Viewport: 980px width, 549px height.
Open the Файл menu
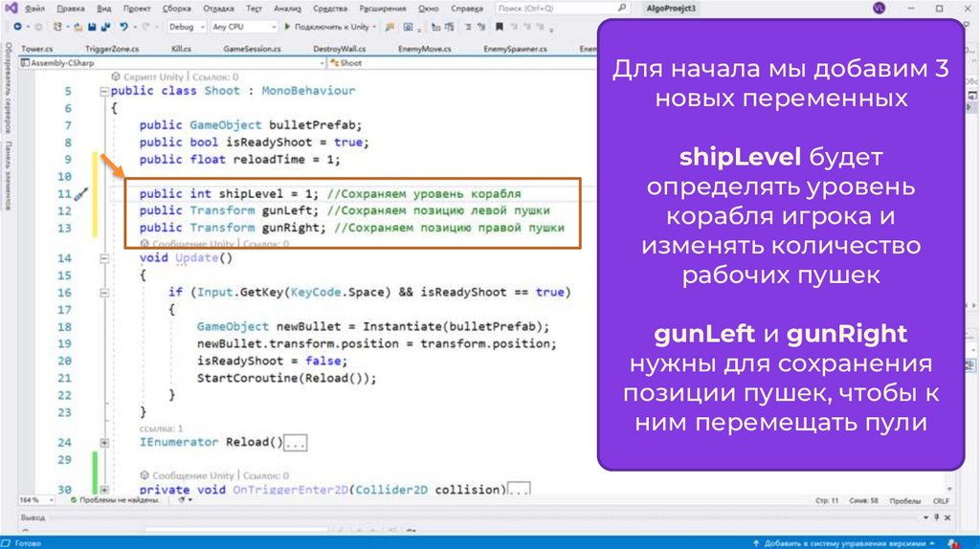pos(34,9)
